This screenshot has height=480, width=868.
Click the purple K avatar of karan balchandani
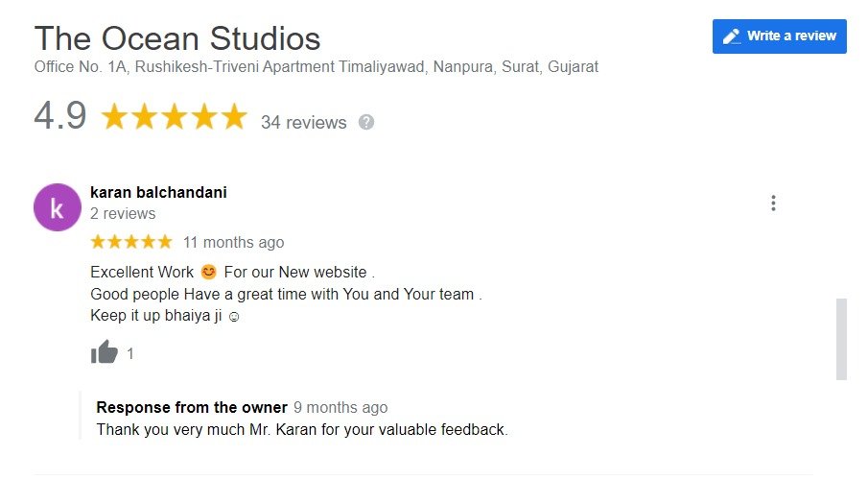(57, 207)
